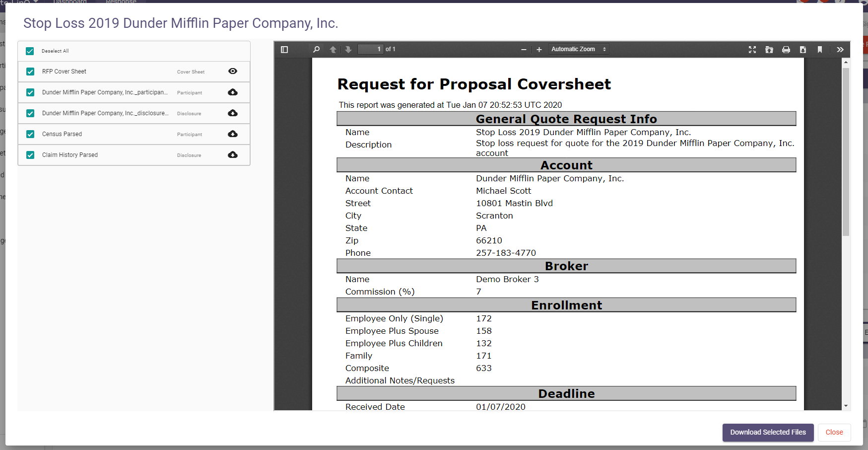Uncheck the Deselect All checkbox

click(30, 51)
